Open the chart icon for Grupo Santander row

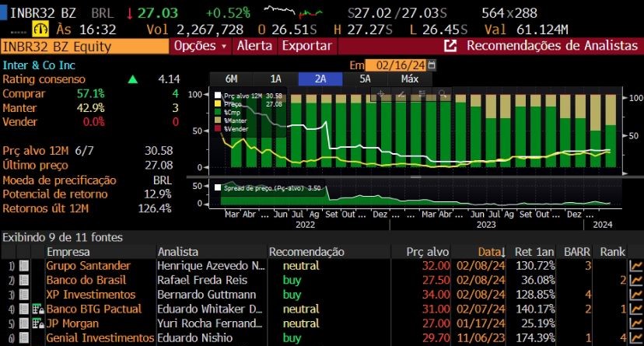point(635,266)
